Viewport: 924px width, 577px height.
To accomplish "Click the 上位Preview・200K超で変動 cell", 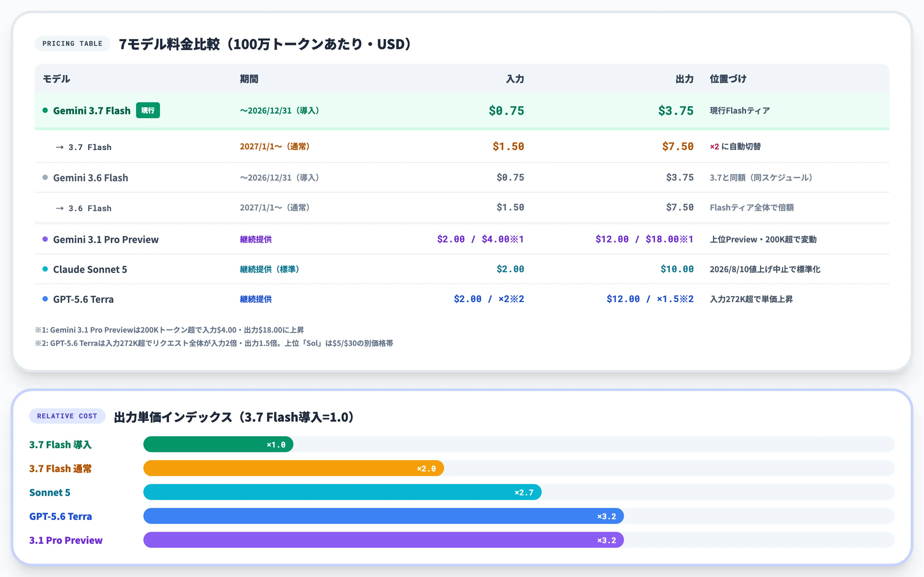I will click(763, 239).
